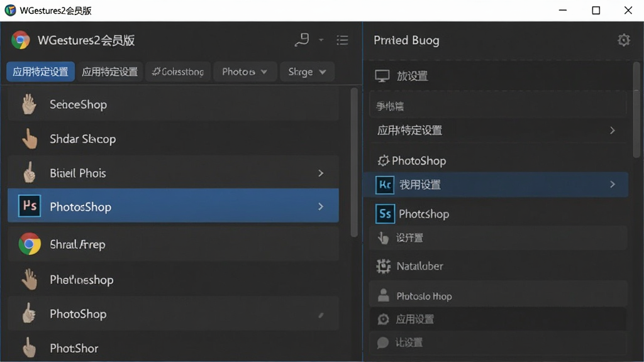Select the Phethoeshop row

[173, 280]
